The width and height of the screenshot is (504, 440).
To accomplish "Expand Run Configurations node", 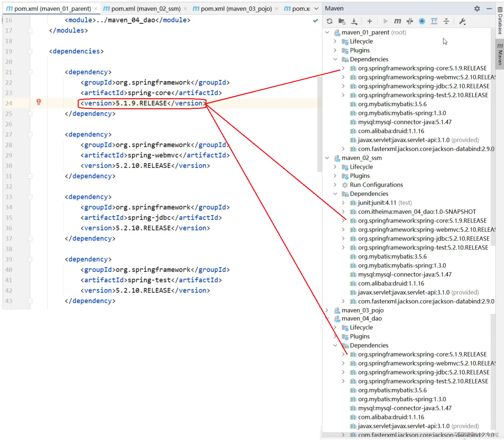I will click(x=335, y=185).
